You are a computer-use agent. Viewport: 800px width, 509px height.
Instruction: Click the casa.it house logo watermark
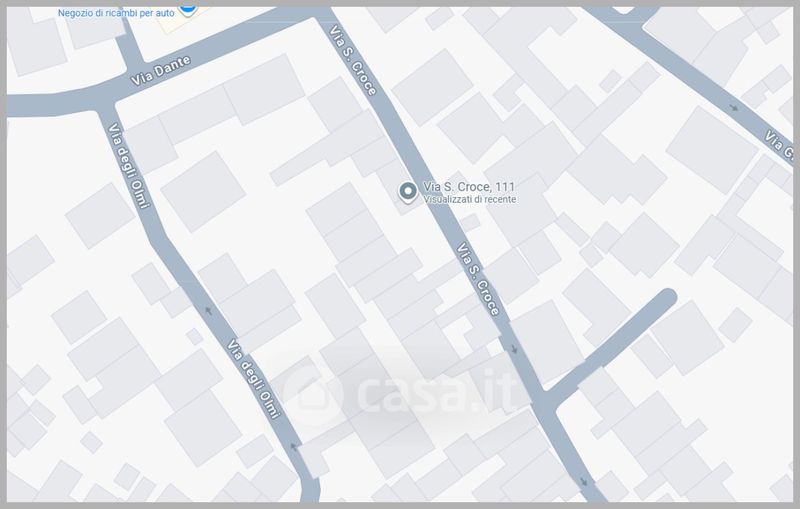(x=310, y=393)
